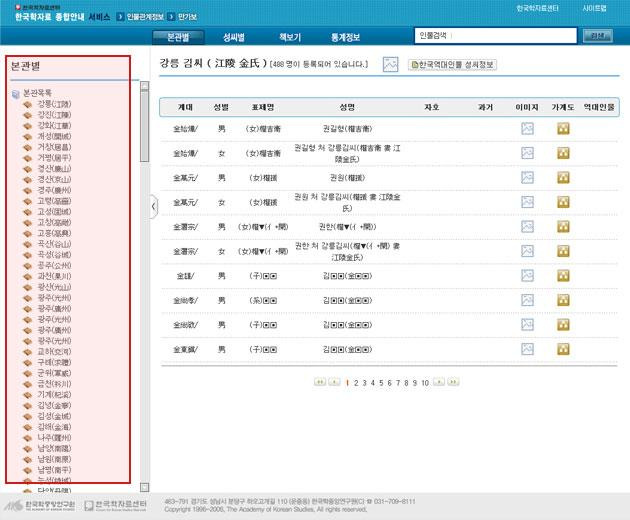Select 나주(羅州) in the tree

coord(54,438)
